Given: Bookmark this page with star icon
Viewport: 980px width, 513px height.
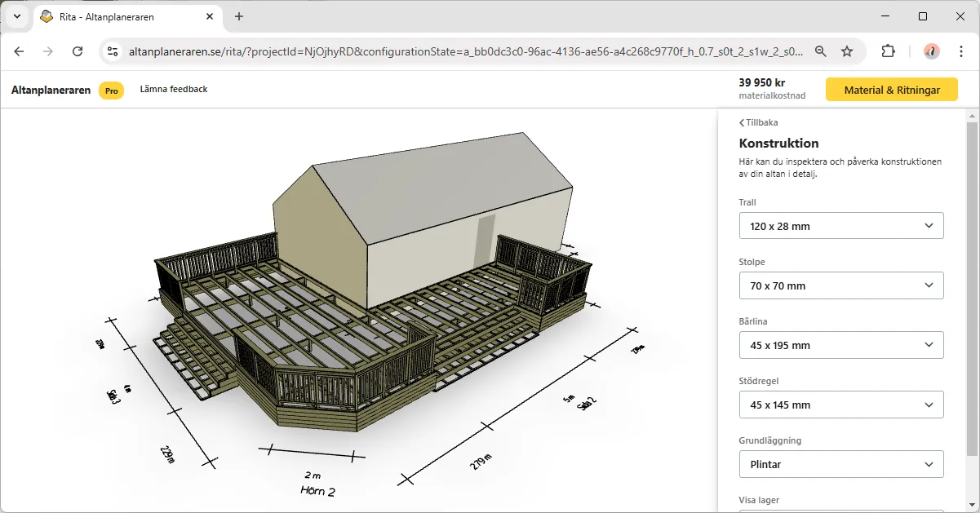Looking at the screenshot, I should [847, 51].
